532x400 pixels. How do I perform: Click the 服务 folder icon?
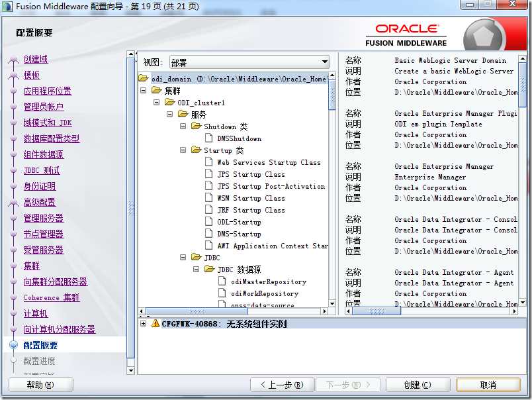point(183,114)
